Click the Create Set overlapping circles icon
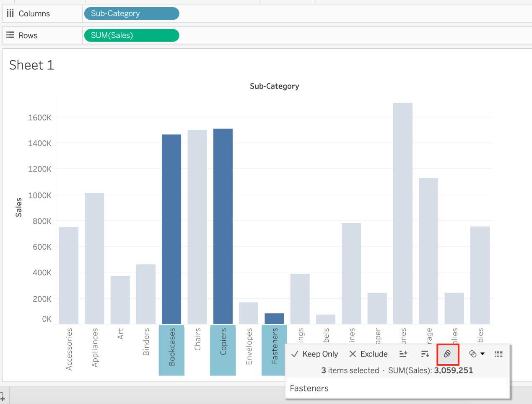This screenshot has height=404, width=532. pos(472,354)
